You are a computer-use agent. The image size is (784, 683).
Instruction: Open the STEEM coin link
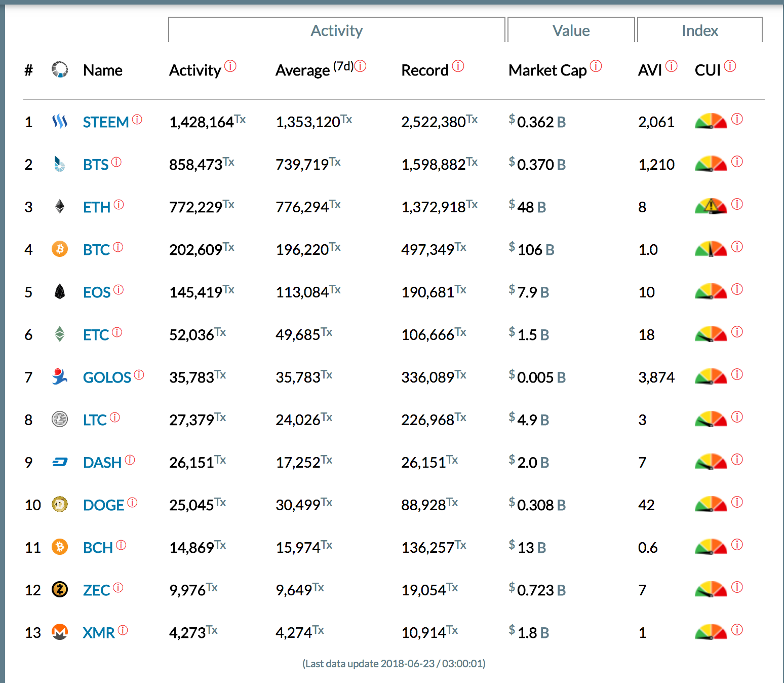click(x=106, y=122)
